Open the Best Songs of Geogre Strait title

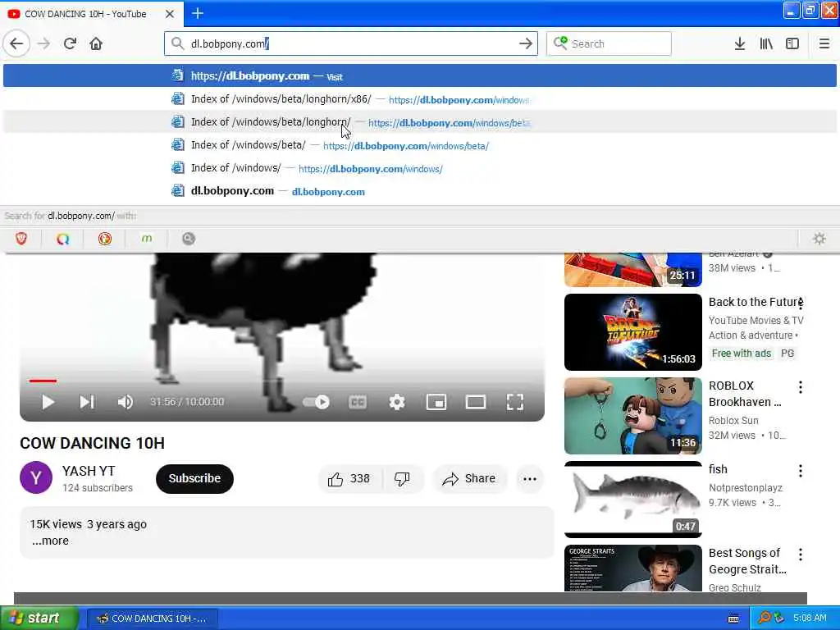pos(747,561)
